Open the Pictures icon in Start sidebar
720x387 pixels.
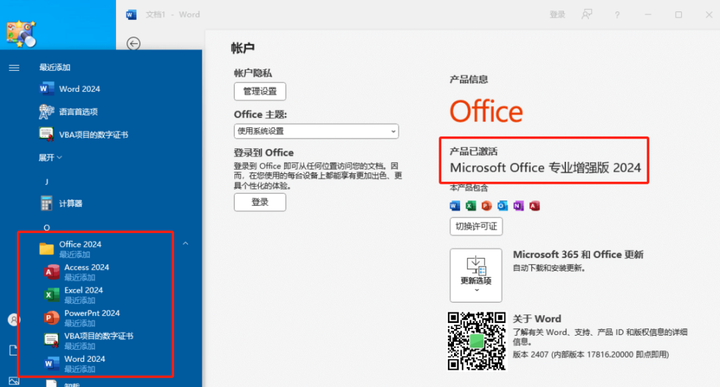pyautogui.click(x=14, y=381)
